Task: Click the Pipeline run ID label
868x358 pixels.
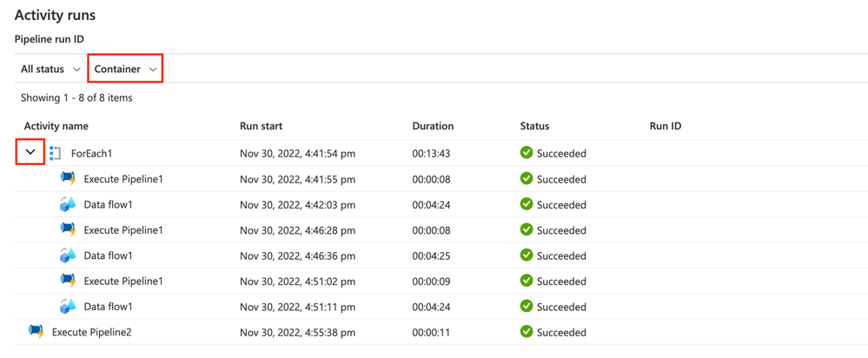Action: click(x=49, y=39)
